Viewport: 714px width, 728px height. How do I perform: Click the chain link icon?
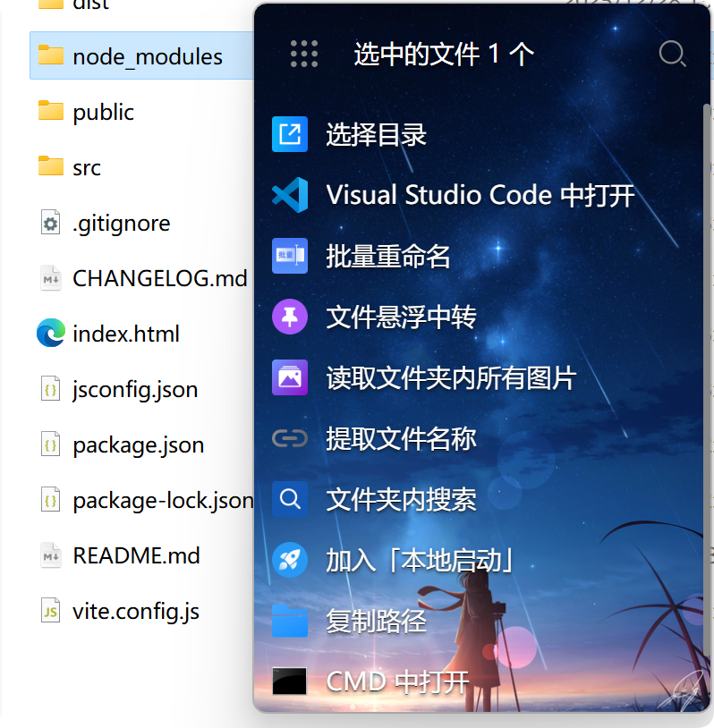(289, 438)
